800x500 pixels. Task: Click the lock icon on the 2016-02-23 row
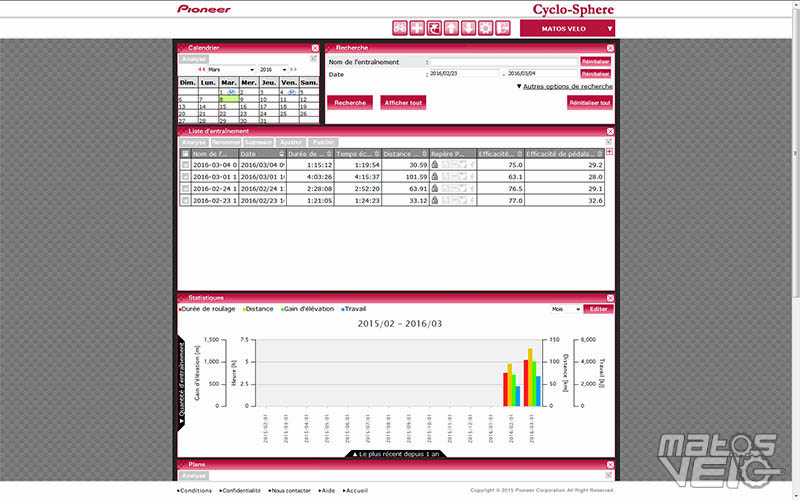tap(435, 201)
